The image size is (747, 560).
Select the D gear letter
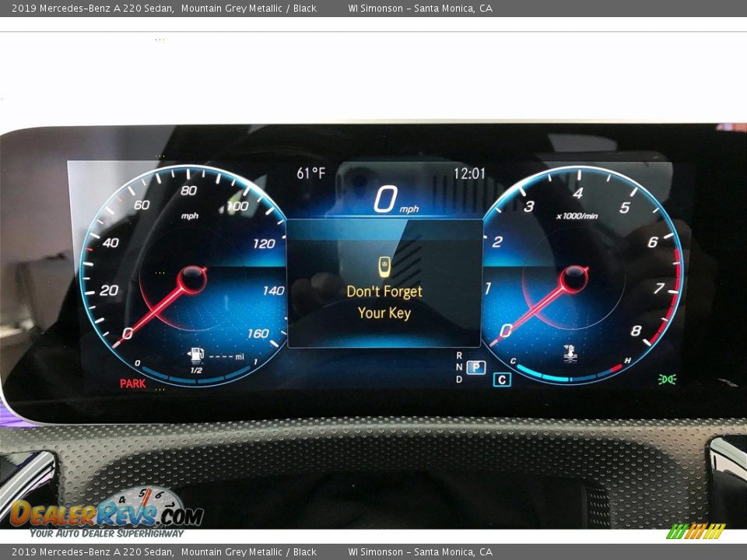coord(459,380)
